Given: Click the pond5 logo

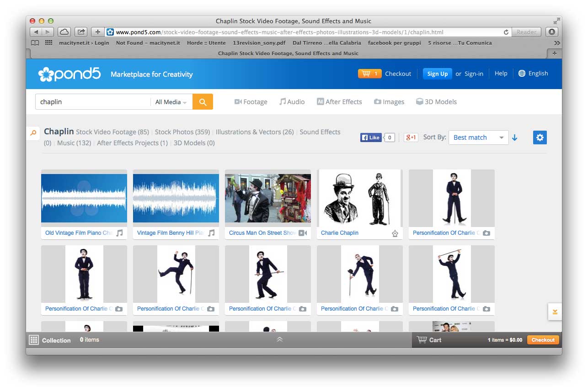Looking at the screenshot, I should (x=69, y=74).
